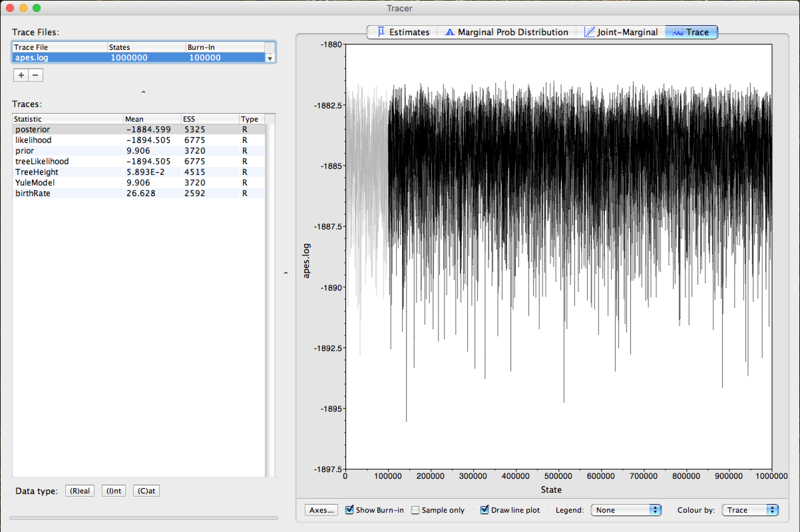Add a trace file with plus button
This screenshot has height=532, width=800.
[21, 75]
